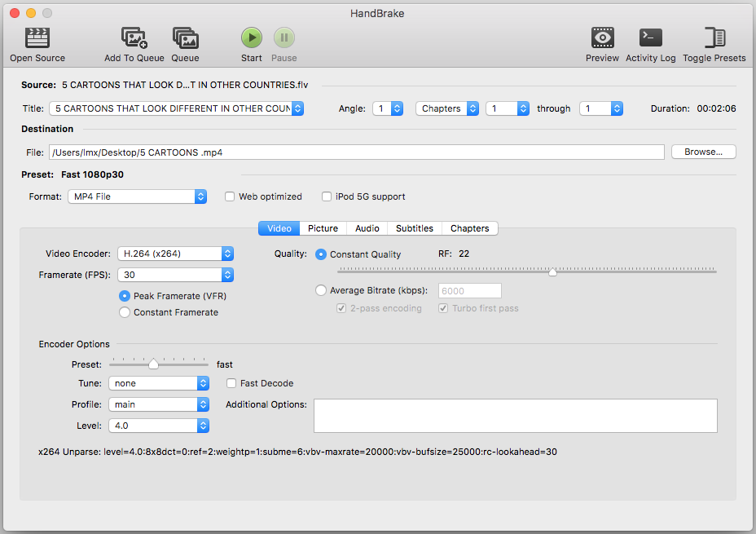Image resolution: width=756 pixels, height=534 pixels.
Task: Open the Chapters range type dropdown
Action: 447,108
